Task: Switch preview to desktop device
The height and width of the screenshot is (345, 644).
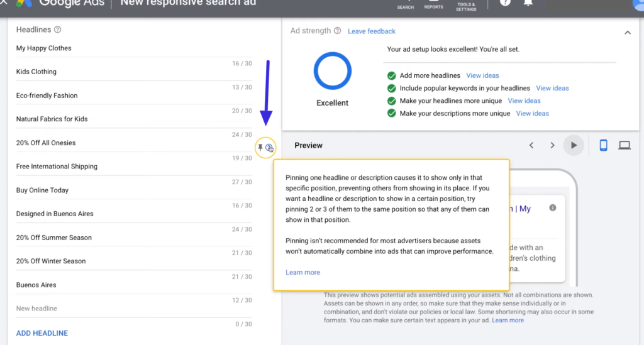Action: pyautogui.click(x=625, y=145)
